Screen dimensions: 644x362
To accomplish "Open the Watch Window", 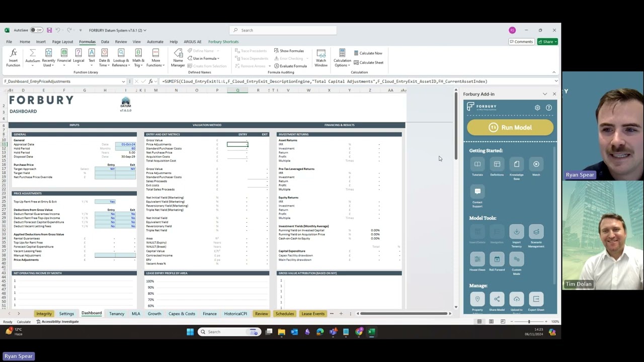I will pyautogui.click(x=321, y=58).
